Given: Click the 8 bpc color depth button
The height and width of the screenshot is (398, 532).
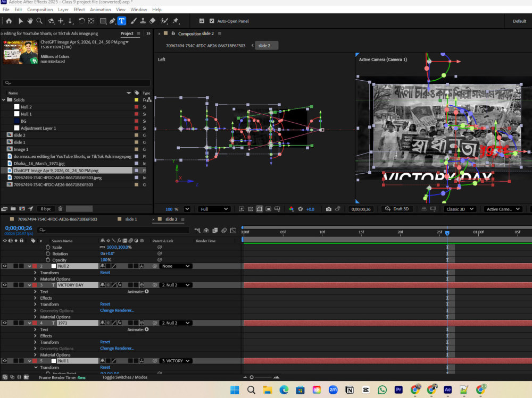Looking at the screenshot, I should point(46,209).
